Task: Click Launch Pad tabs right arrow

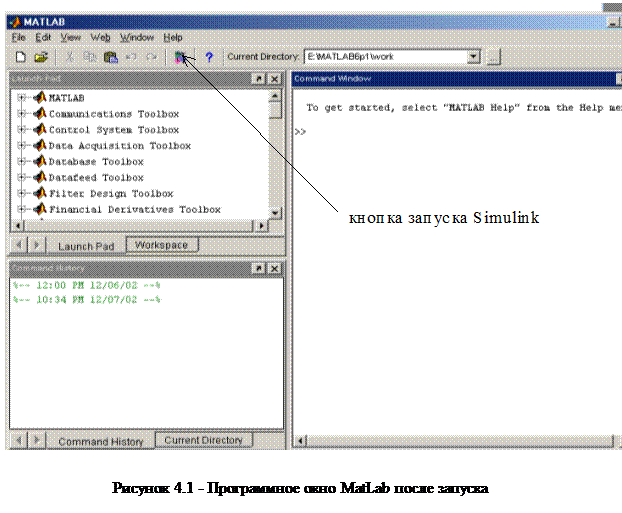Action: pyautogui.click(x=36, y=245)
